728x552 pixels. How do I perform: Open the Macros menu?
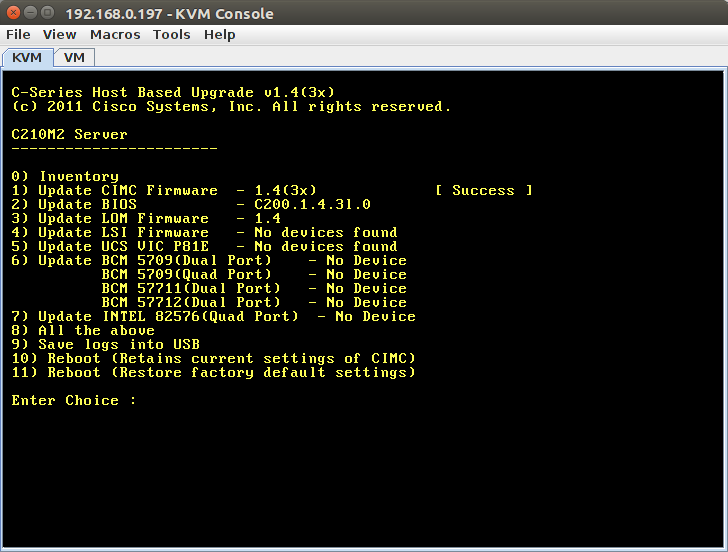(115, 35)
